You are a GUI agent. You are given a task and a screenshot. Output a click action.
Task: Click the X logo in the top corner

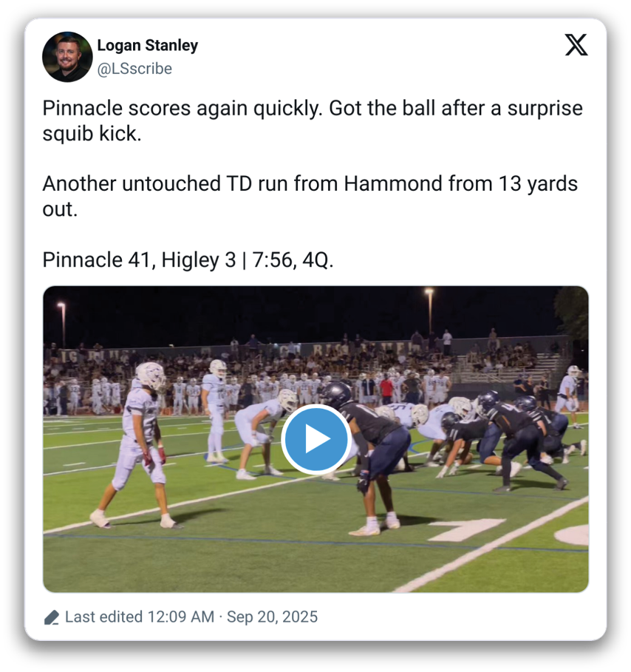[576, 46]
